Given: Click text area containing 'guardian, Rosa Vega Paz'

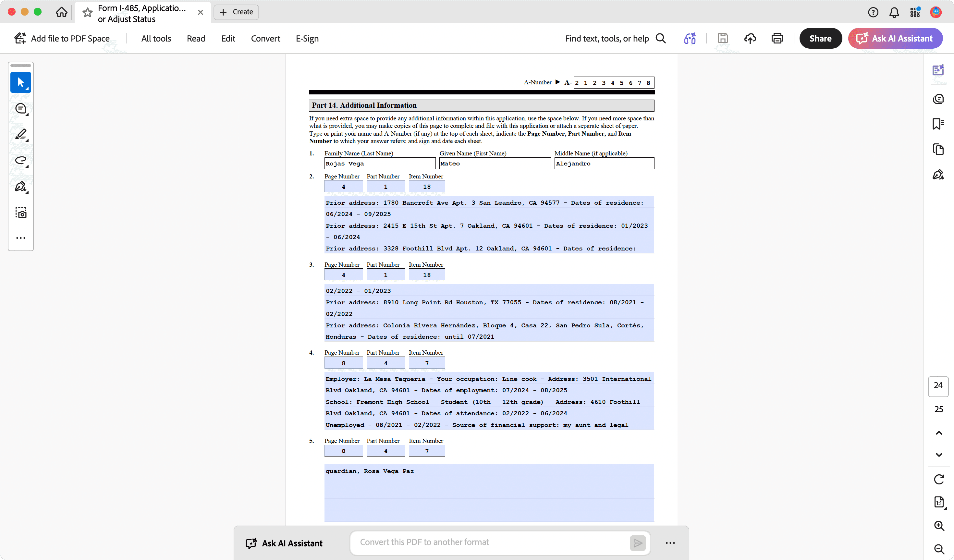Looking at the screenshot, I should coord(489,493).
